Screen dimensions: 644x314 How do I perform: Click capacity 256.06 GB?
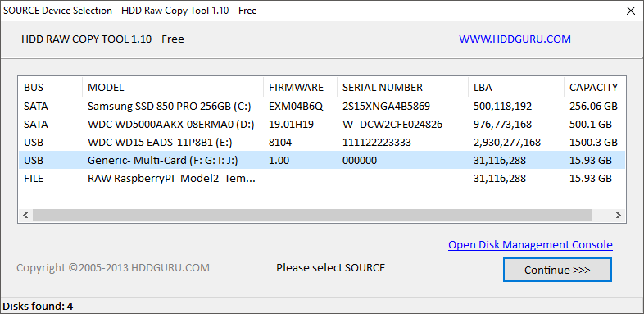593,107
